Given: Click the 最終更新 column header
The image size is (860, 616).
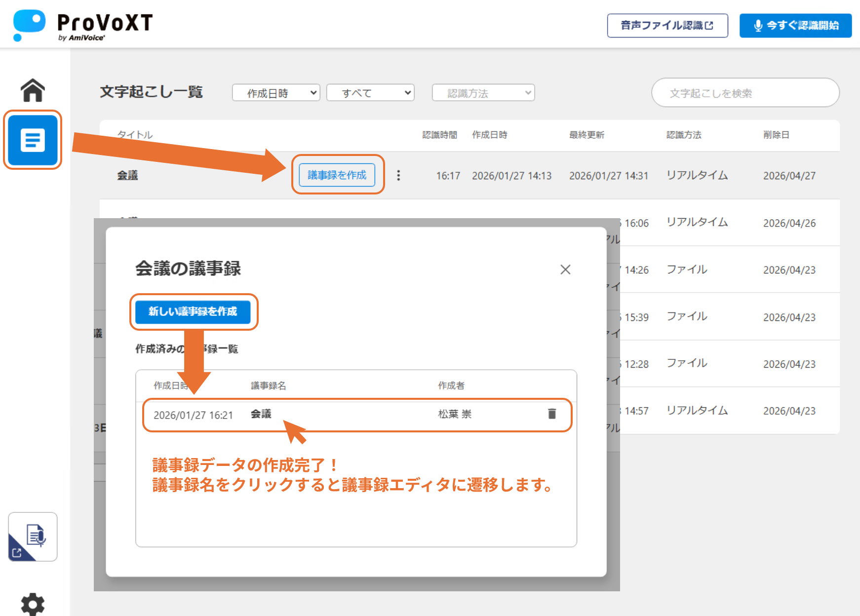Looking at the screenshot, I should point(586,135).
